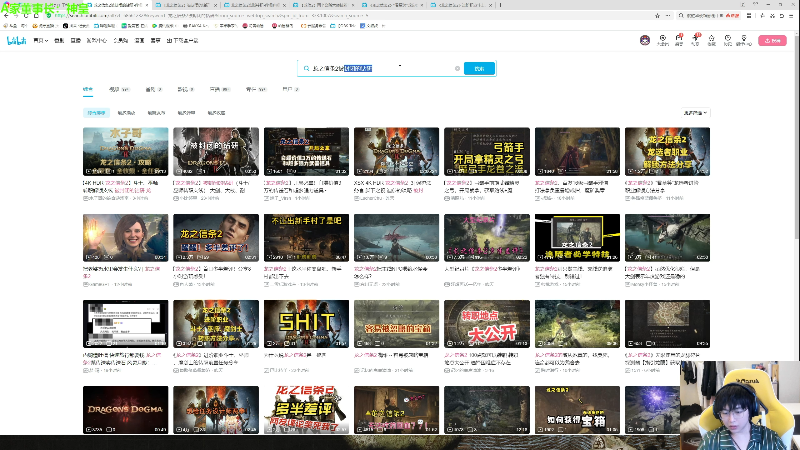Open the 消息 messages icon
Image resolution: width=800 pixels, height=450 pixels.
pyautogui.click(x=679, y=40)
